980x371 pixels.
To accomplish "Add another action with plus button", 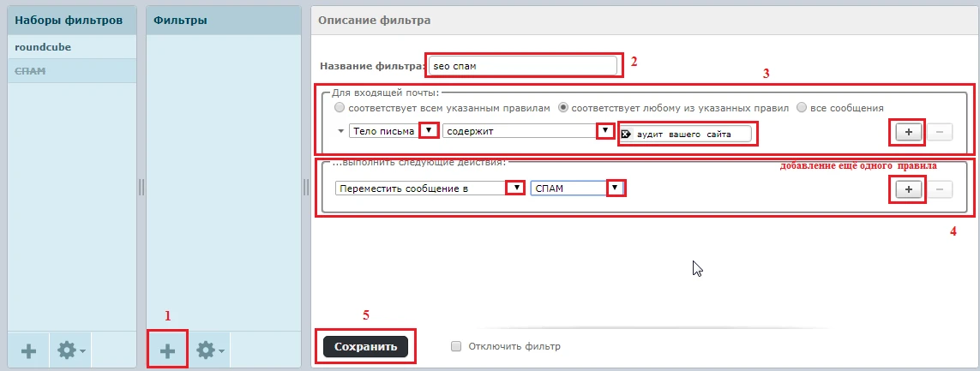I will tap(909, 189).
